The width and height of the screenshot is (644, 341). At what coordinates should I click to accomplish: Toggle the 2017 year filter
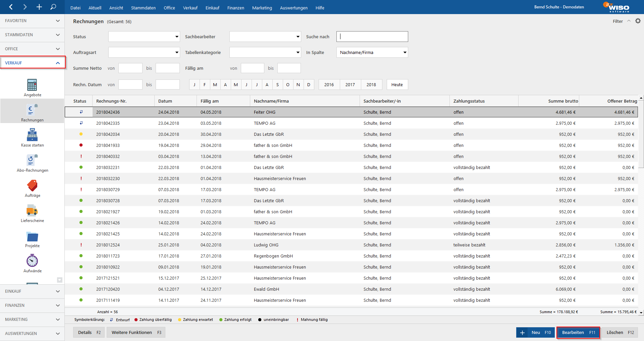click(x=350, y=85)
